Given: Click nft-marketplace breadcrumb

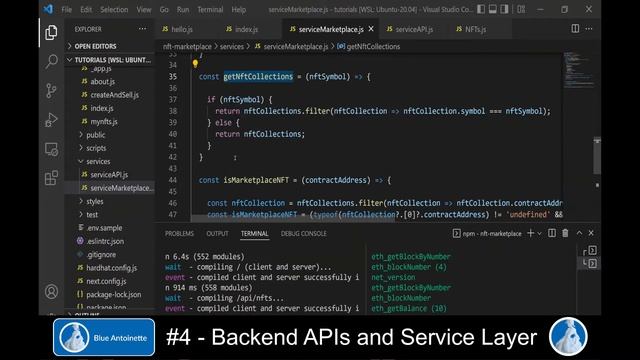Looking at the screenshot, I should (187, 47).
